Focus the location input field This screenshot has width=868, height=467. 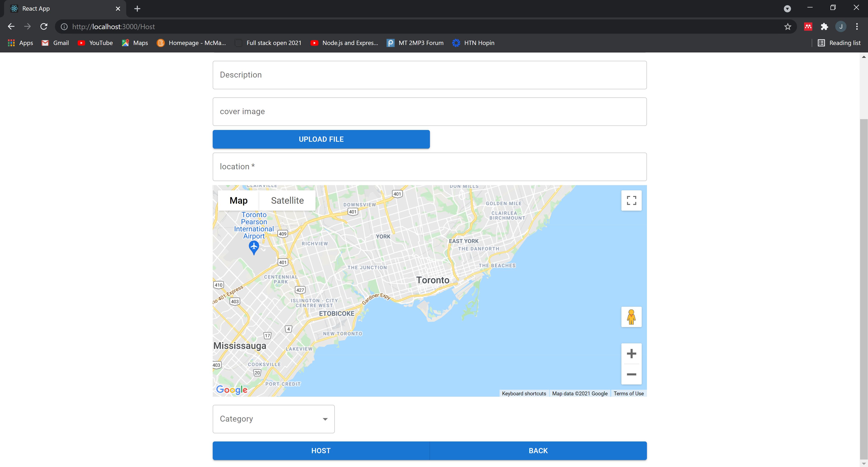tap(429, 167)
